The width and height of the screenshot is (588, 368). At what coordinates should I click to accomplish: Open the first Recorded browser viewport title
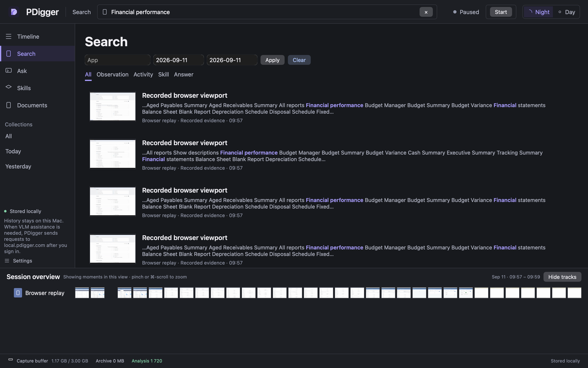click(185, 95)
